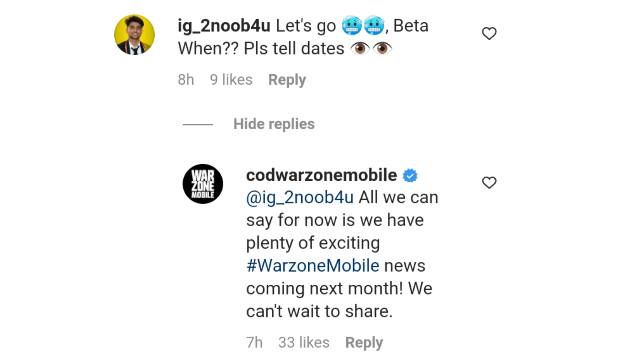Toggle Hide replies section closed
Viewport: 644px width, 362px height.
[x=273, y=124]
